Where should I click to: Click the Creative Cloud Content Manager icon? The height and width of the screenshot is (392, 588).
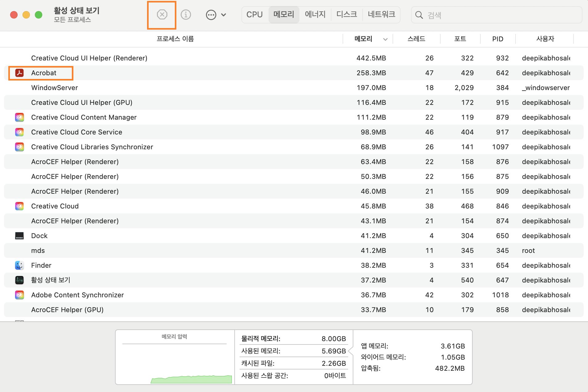tap(19, 117)
